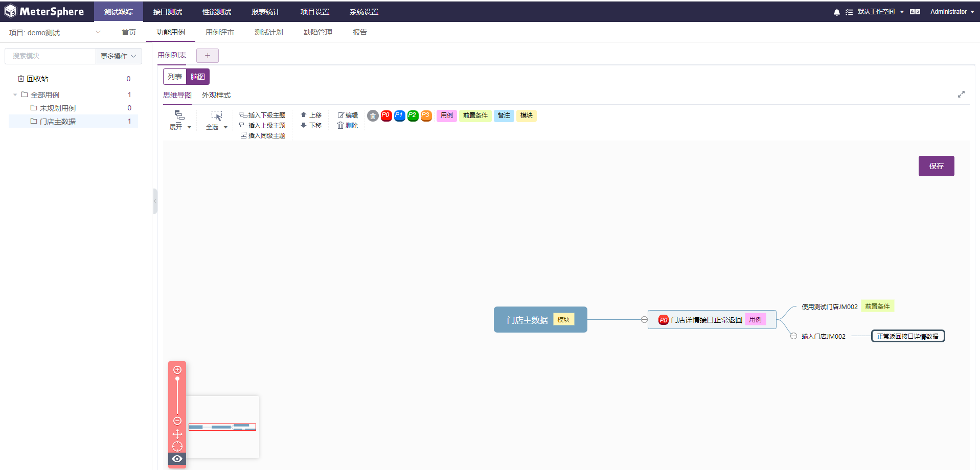Go to the 缺陷管理 tab
The image size is (980, 470).
(x=318, y=32)
